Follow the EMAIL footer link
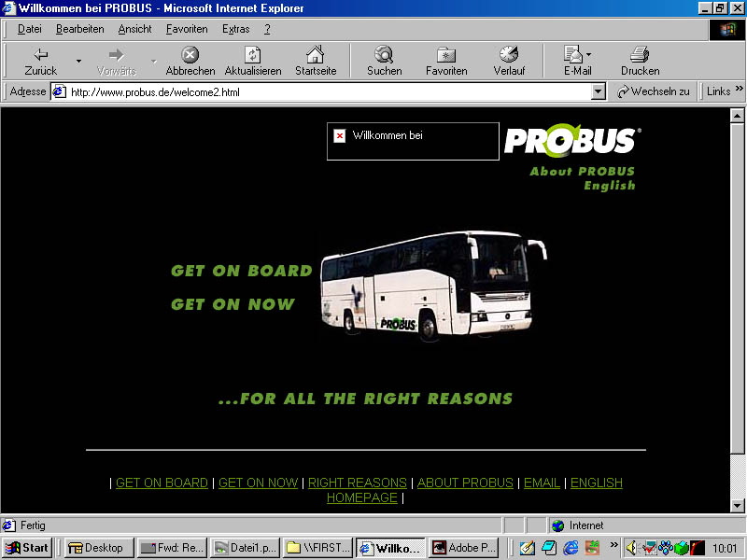 click(543, 483)
